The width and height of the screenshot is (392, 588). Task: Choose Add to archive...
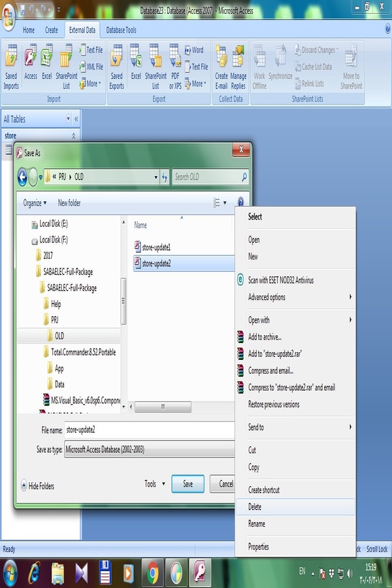point(295,336)
